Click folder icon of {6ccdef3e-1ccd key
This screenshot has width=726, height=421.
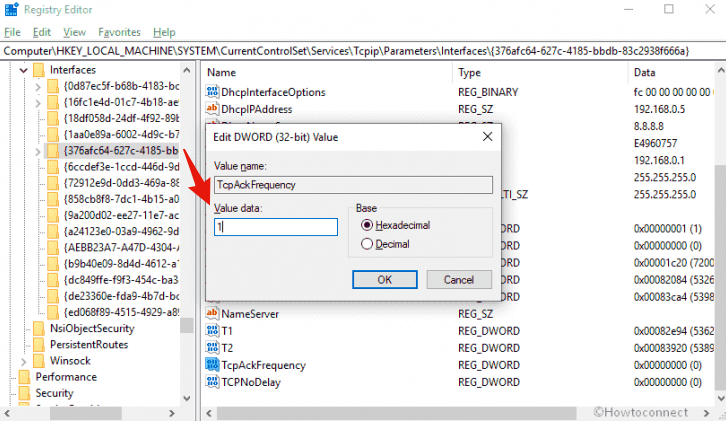point(53,167)
